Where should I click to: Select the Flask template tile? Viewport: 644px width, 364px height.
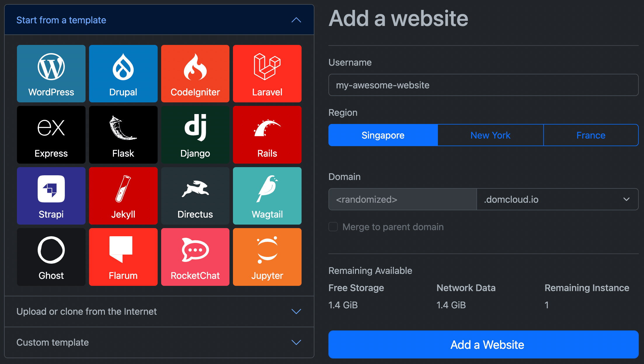click(x=123, y=135)
